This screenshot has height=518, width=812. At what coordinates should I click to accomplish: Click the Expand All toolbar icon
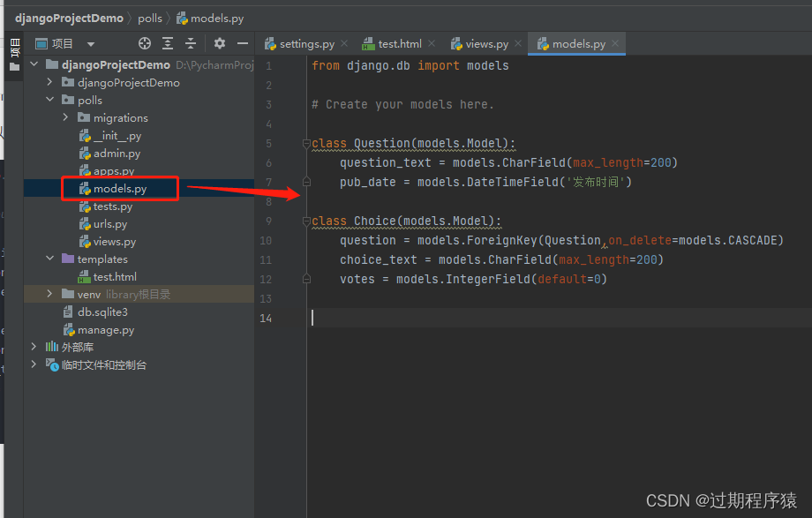pos(168,43)
